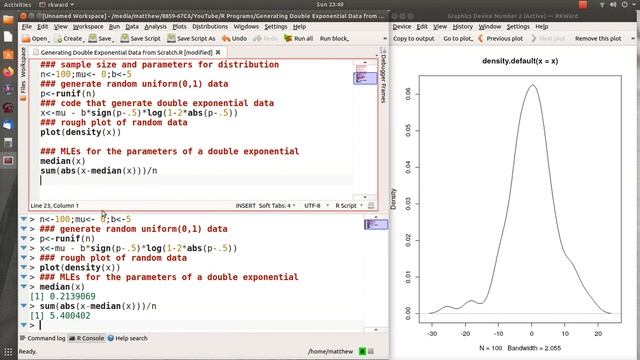
Task: Open the Windows menu
Action: [246, 27]
